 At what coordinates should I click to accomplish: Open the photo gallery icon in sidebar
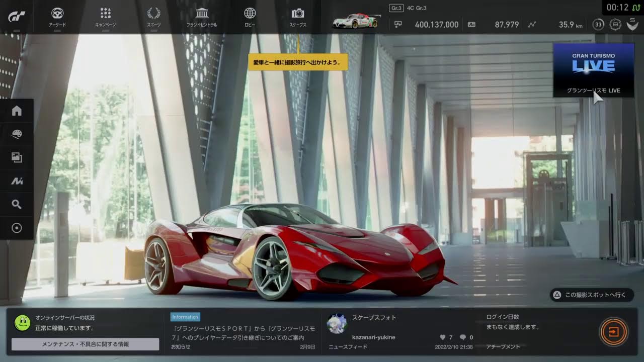point(17,157)
